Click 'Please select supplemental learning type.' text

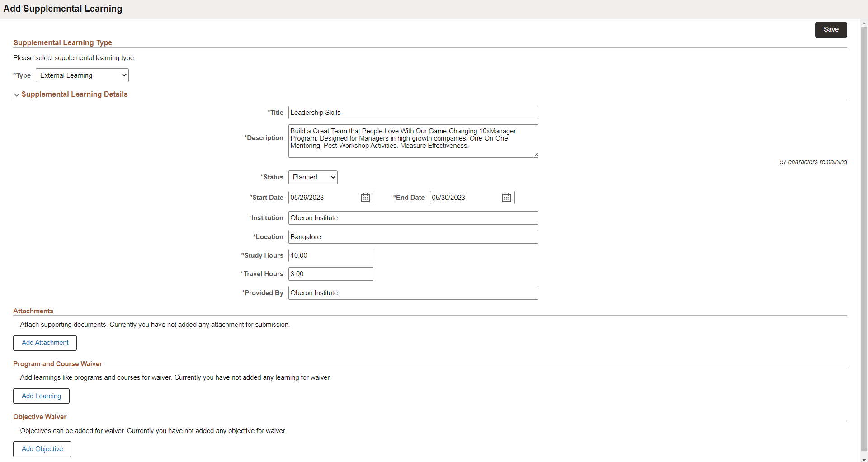click(74, 58)
